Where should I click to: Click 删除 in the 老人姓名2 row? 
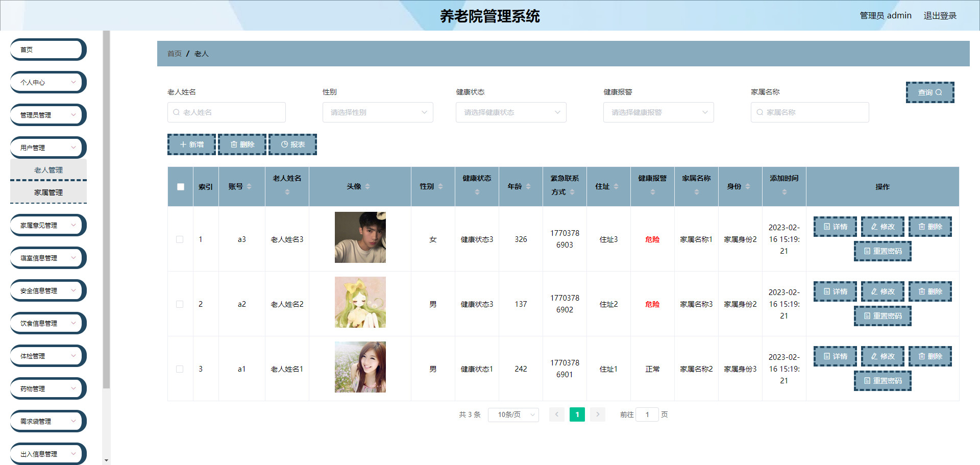point(930,291)
